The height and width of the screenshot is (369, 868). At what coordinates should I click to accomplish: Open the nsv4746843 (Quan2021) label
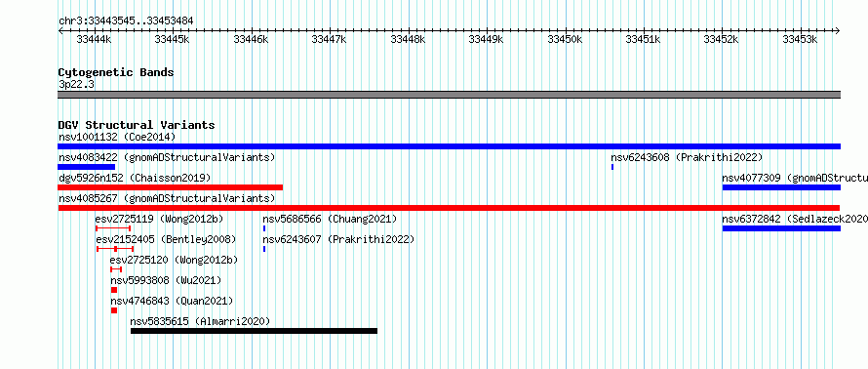(172, 301)
